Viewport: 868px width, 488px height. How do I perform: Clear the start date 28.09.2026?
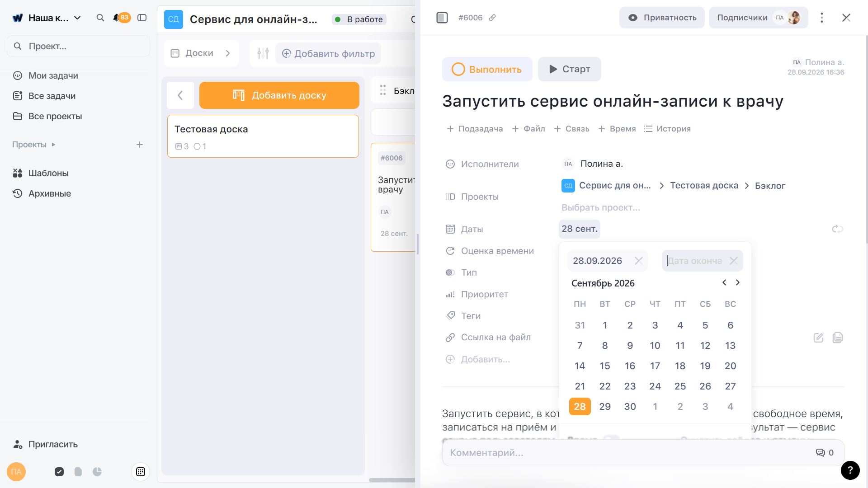[638, 261]
